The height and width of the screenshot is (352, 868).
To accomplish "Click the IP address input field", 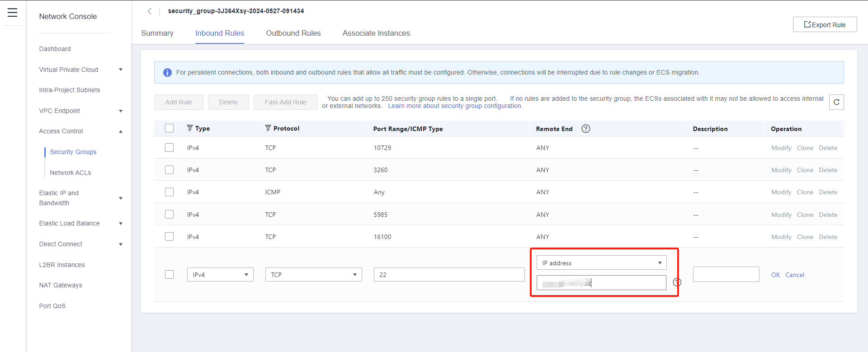I will (601, 283).
